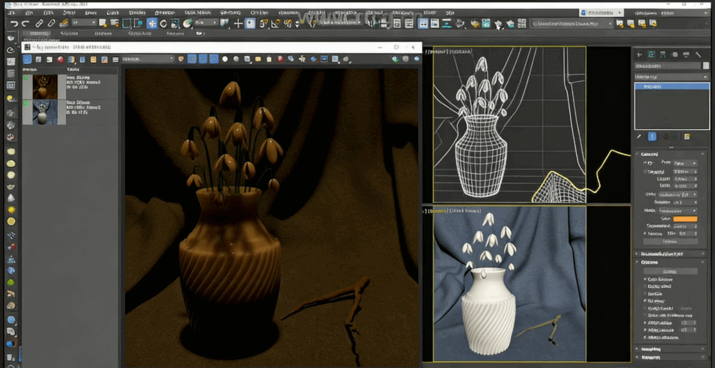This screenshot has height=368, width=715.
Task: Open the Modifier List dropdown
Action: tap(672, 77)
